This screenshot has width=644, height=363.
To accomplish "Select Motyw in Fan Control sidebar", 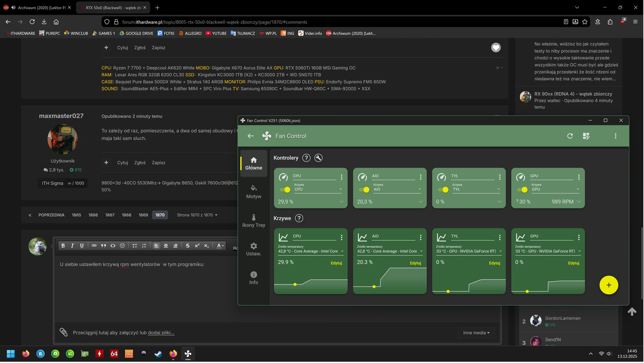I will pos(254,192).
